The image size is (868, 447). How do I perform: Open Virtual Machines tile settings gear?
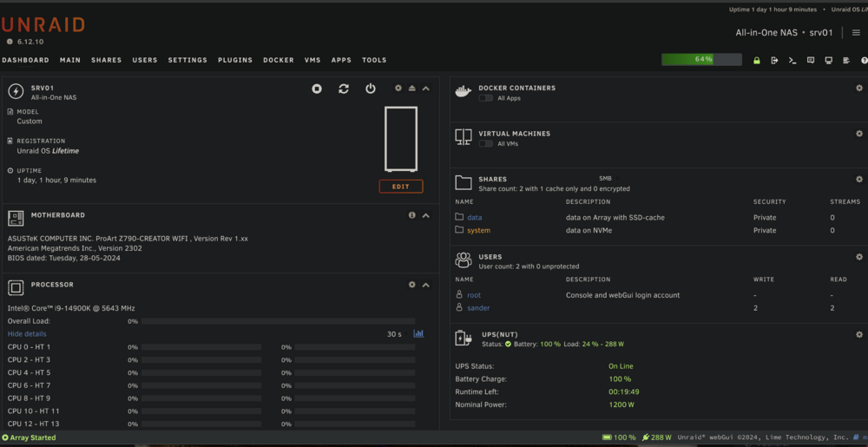point(859,134)
